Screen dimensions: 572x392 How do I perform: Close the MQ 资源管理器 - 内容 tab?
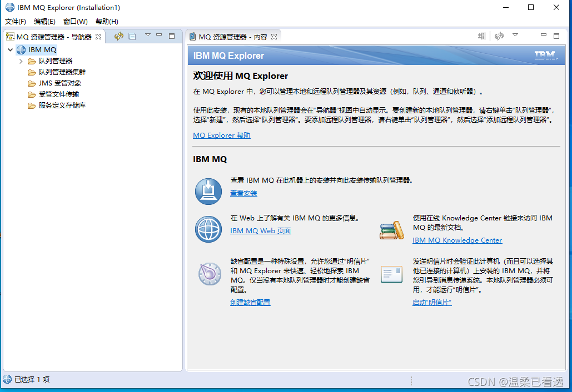(x=274, y=37)
